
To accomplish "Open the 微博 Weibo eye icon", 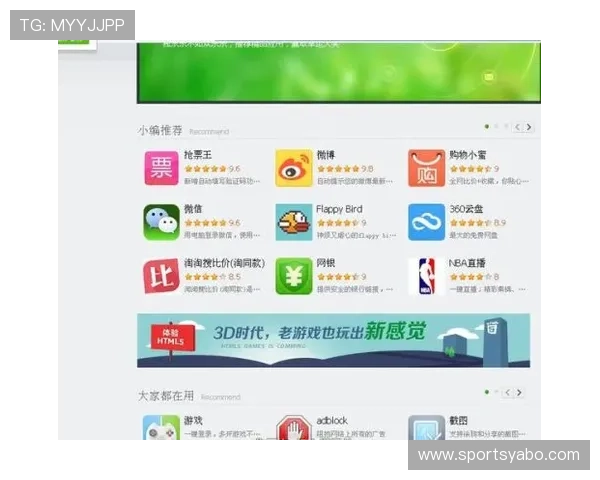I will 293,168.
